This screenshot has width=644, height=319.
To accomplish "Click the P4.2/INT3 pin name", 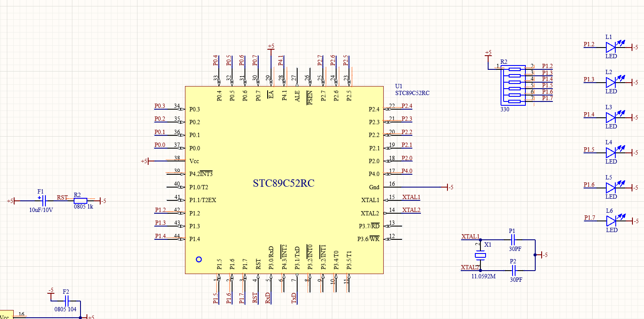I will pyautogui.click(x=201, y=174).
